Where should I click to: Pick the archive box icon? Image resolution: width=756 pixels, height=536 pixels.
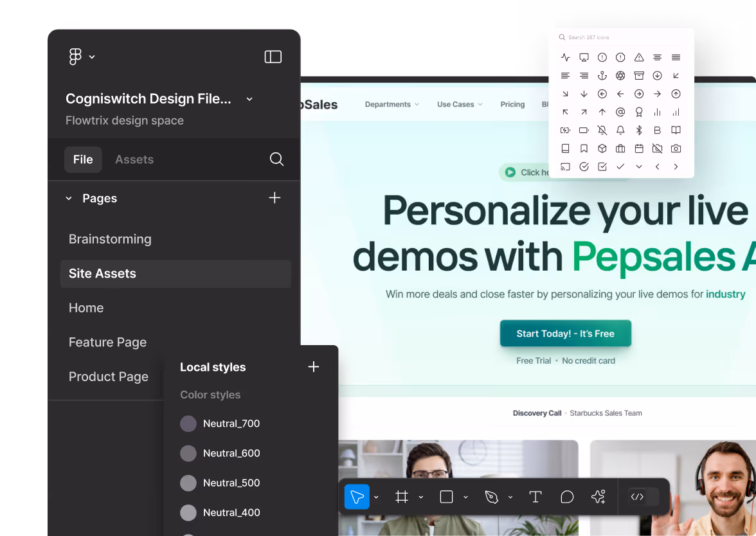click(639, 76)
